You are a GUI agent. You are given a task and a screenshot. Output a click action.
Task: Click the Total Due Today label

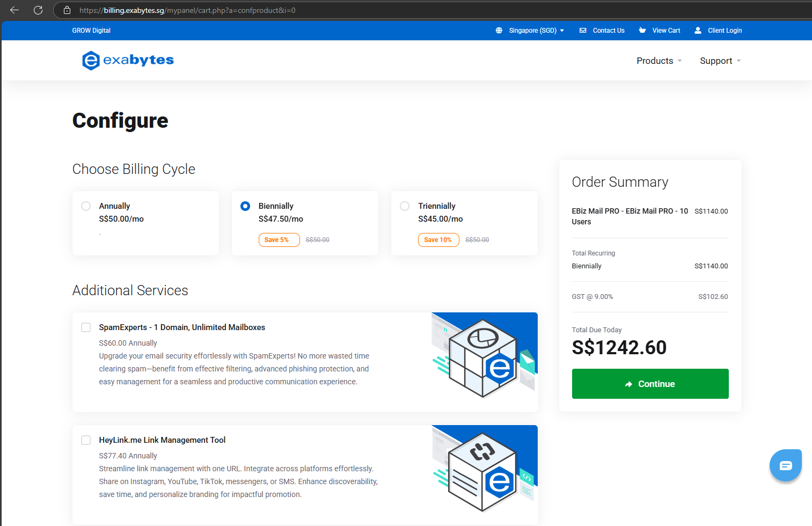pos(597,330)
